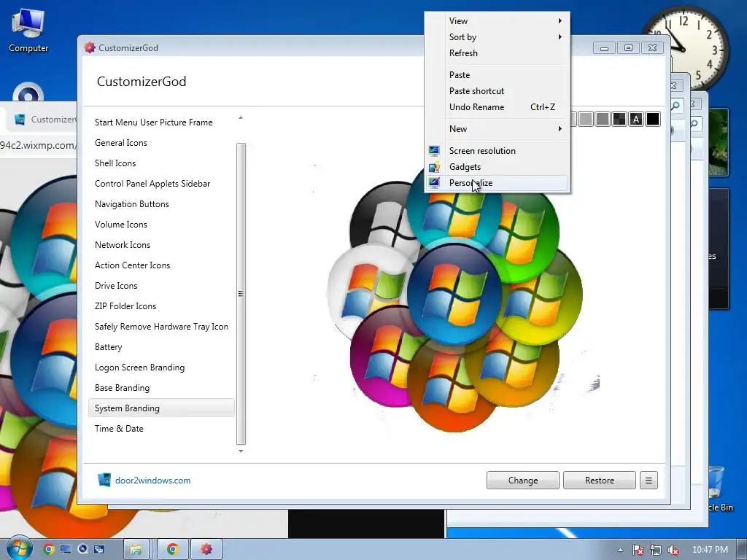Image resolution: width=747 pixels, height=560 pixels.
Task: Click the quick launch magnifier icon
Action: pyautogui.click(x=82, y=550)
